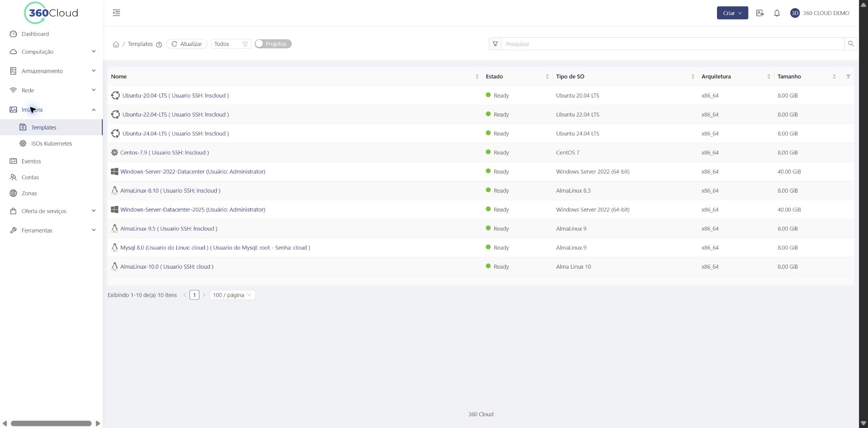
Task: Sort table by Nome column arrows
Action: [477, 76]
